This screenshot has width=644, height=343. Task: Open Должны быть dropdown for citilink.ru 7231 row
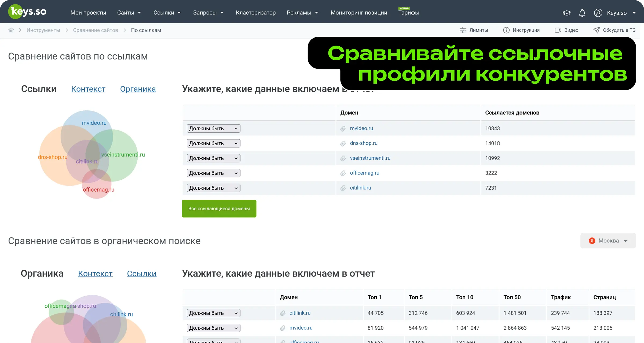(214, 188)
